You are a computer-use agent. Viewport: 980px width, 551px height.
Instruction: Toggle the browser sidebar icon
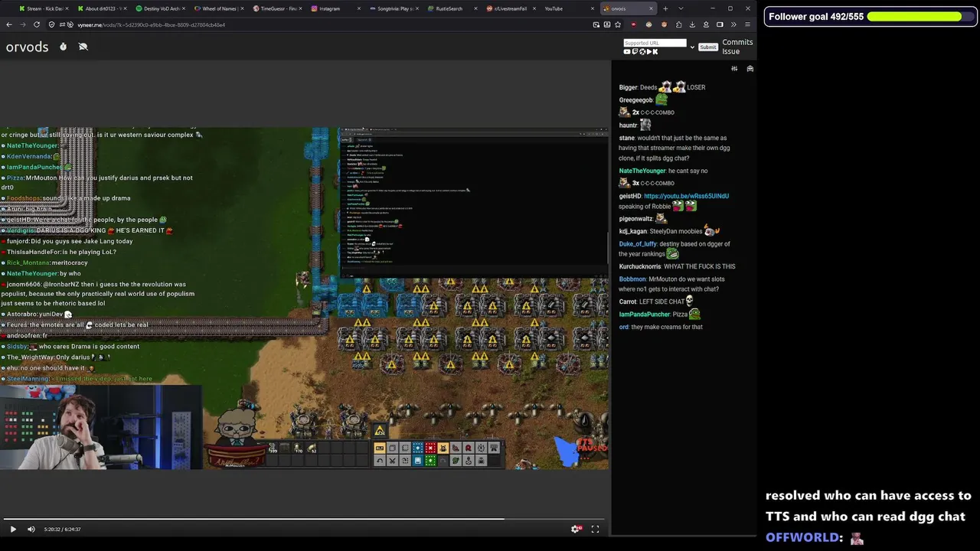tap(720, 24)
